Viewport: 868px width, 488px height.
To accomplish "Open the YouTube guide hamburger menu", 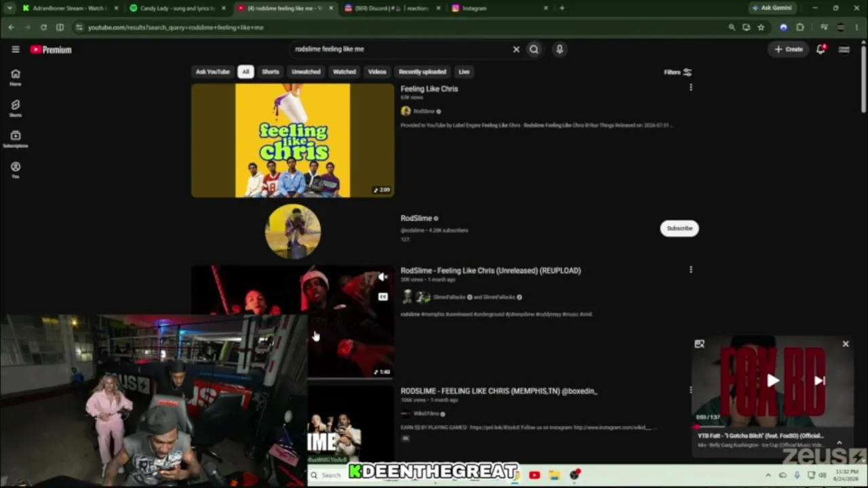I will click(x=16, y=49).
